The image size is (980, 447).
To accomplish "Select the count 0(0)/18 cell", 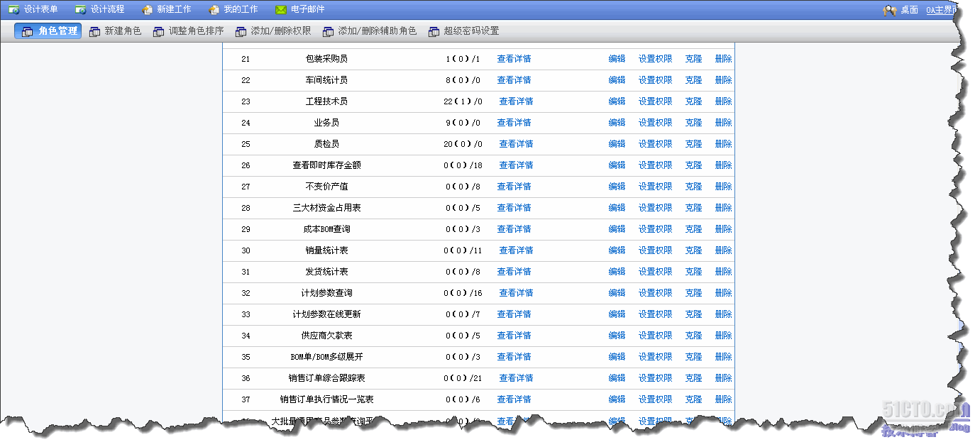I will [x=464, y=165].
